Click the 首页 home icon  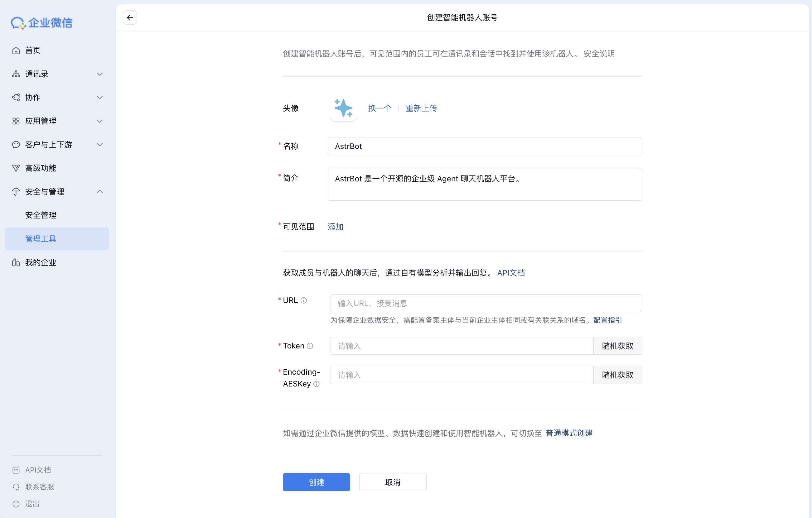coord(16,50)
